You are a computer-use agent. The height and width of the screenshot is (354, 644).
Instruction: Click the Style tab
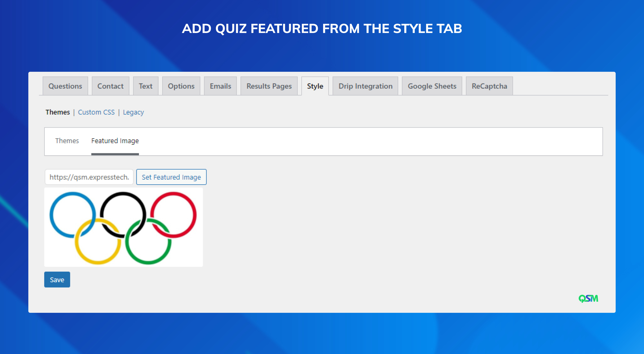pos(315,86)
